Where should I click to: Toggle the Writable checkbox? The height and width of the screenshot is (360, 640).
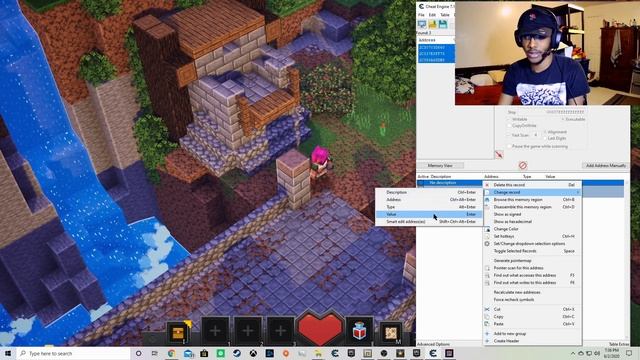click(509, 119)
